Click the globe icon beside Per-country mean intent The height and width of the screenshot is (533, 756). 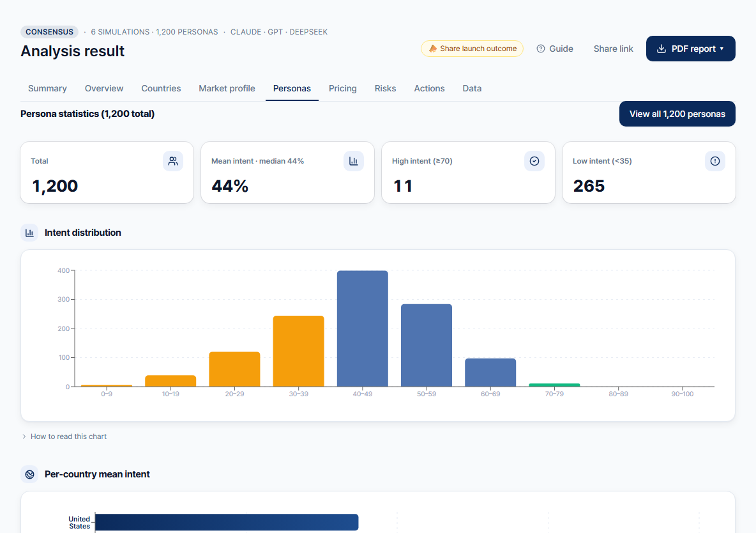click(x=29, y=474)
